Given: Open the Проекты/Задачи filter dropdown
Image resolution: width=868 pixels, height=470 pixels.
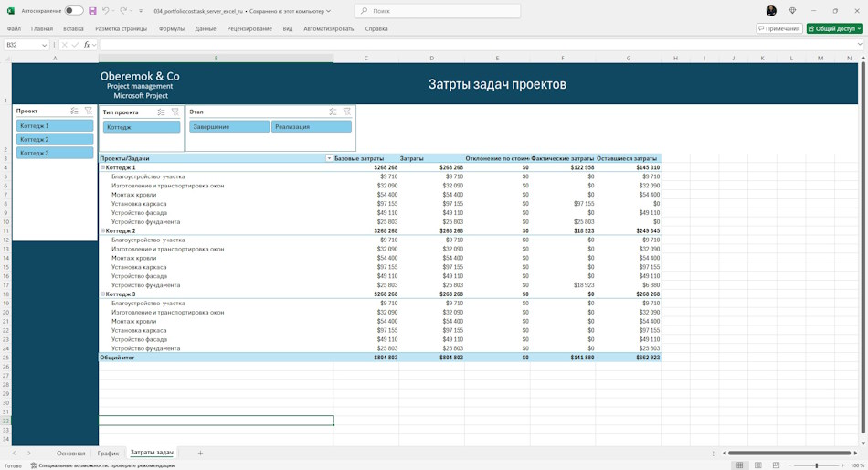Looking at the screenshot, I should (329, 158).
